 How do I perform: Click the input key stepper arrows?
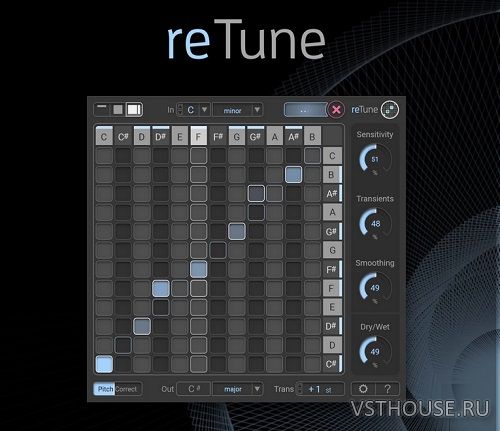coord(180,109)
